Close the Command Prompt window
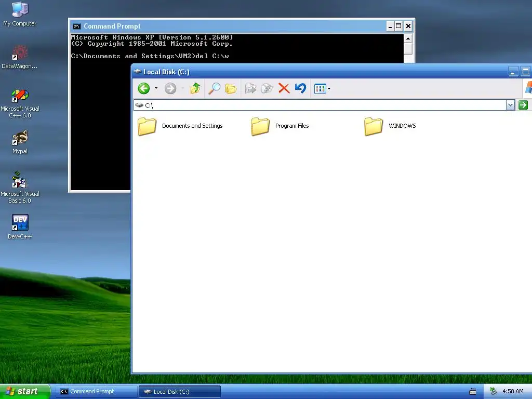The width and height of the screenshot is (532, 399). 408,26
